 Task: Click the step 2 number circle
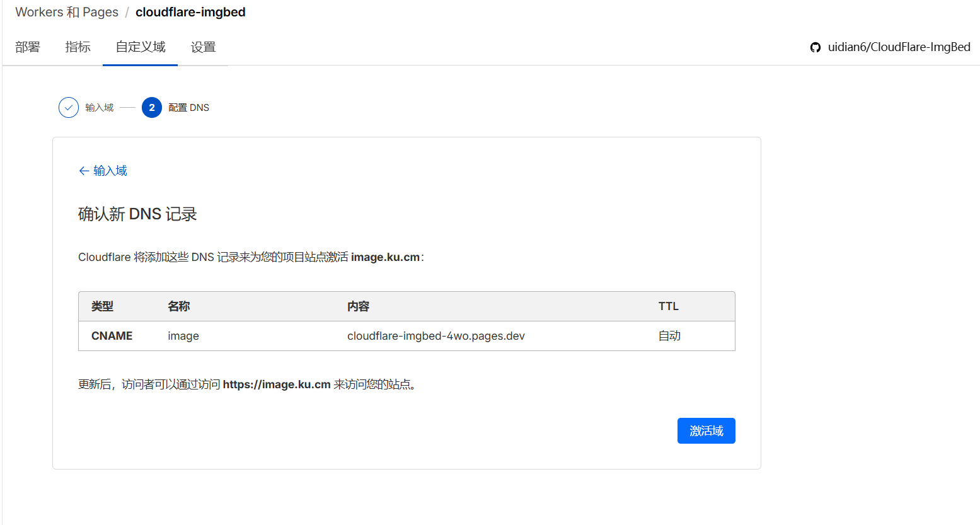[152, 108]
